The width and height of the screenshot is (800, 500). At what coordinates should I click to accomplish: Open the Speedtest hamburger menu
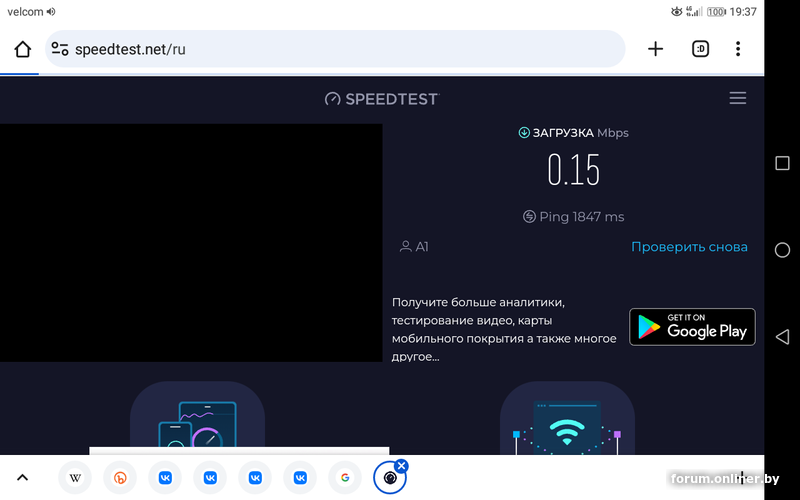coord(738,98)
